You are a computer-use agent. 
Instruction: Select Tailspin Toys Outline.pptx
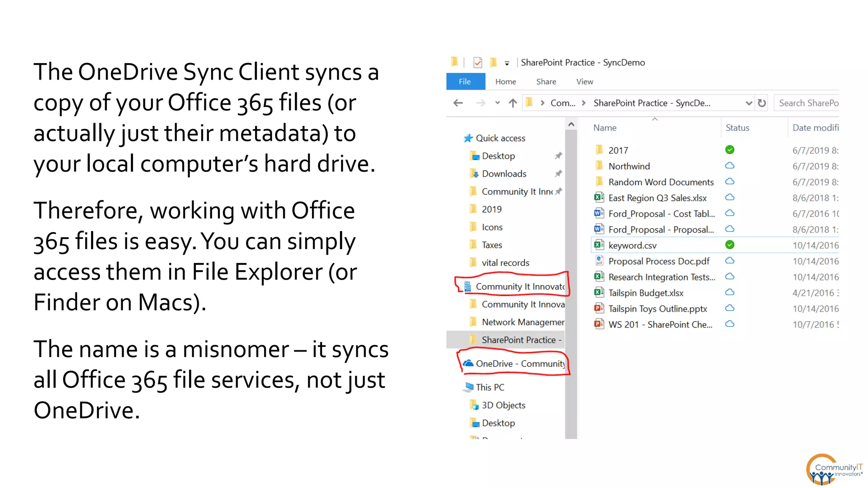coord(651,309)
